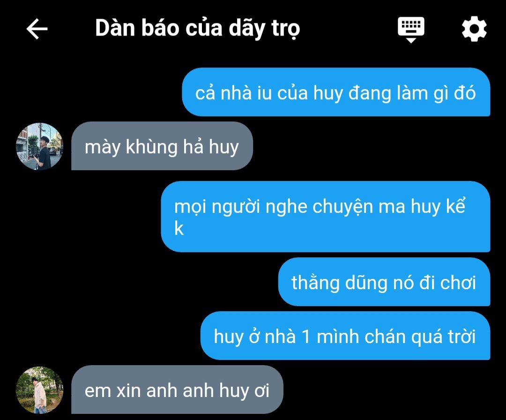Image resolution: width=506 pixels, height=420 pixels.
Task: Tap bubble 'huy ở nhà 1 mình chán quá trời'
Action: point(345,336)
